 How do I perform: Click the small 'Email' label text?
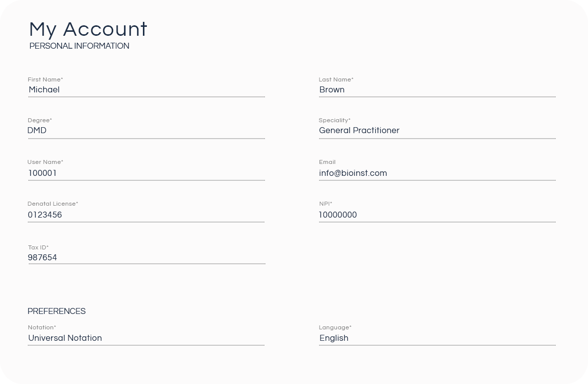[327, 162]
